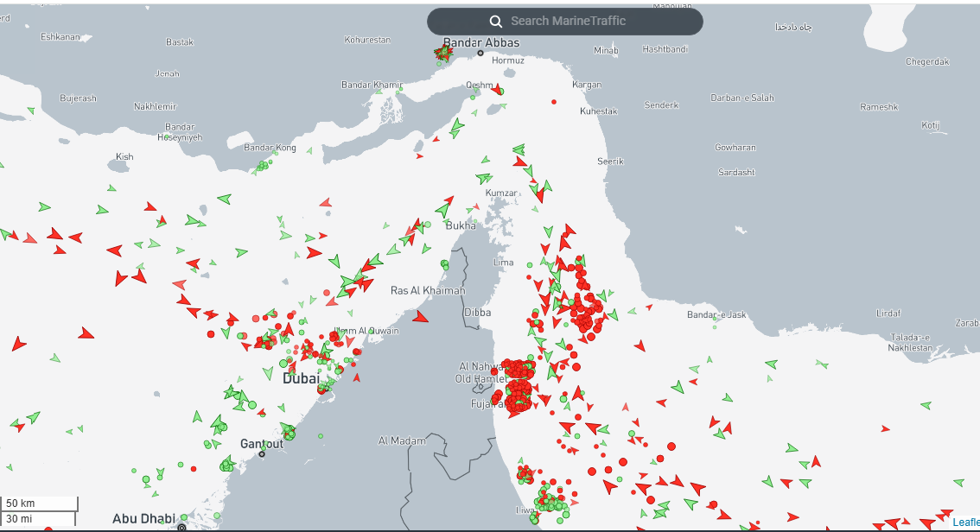Click the Dibba map label

[x=478, y=313]
